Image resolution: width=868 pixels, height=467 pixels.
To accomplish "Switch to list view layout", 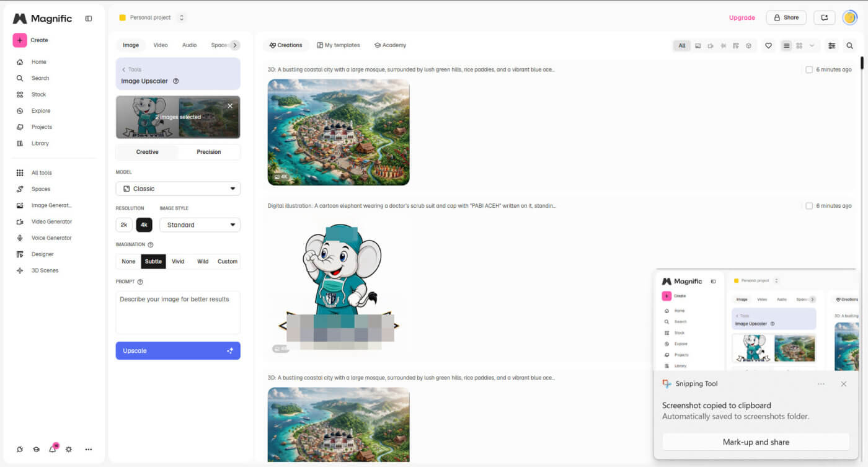I will coord(787,45).
